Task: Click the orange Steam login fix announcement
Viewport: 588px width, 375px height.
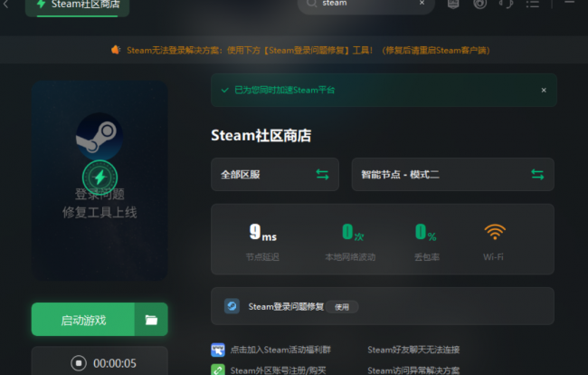Action: (x=308, y=51)
